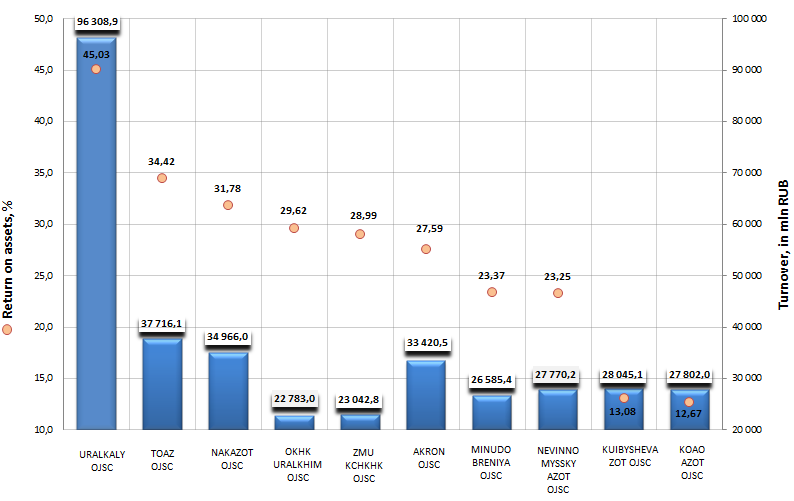This screenshot has width=794, height=501.
Task: Click the 23,25 value label
Action: 557,277
